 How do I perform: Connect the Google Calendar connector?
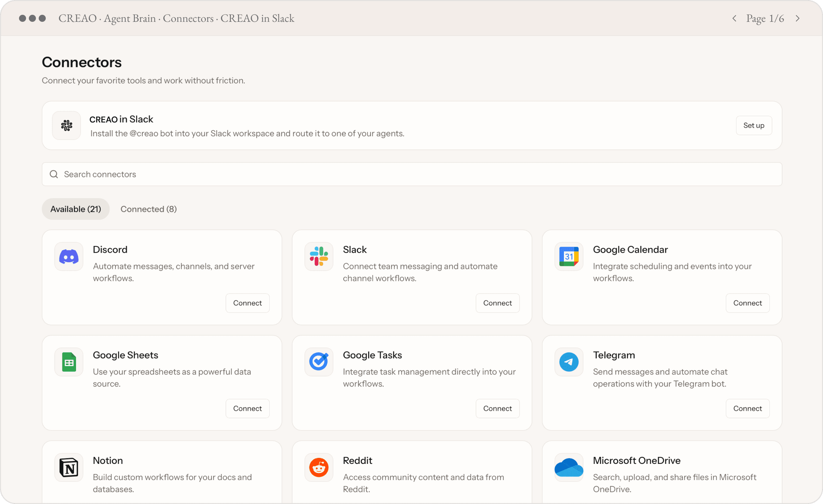pyautogui.click(x=748, y=303)
